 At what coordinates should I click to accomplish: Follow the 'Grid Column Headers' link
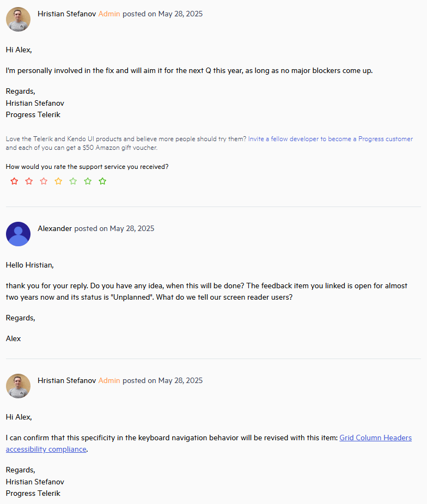[x=376, y=438]
